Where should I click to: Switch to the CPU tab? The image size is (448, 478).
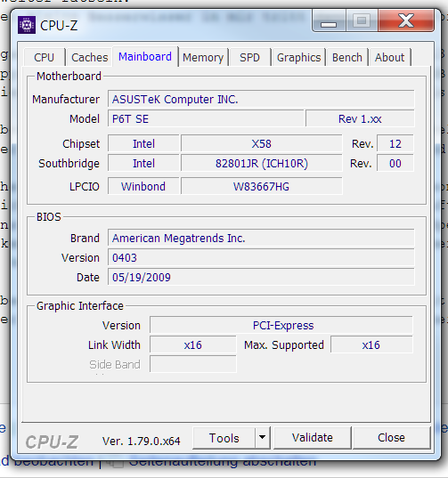(x=45, y=57)
